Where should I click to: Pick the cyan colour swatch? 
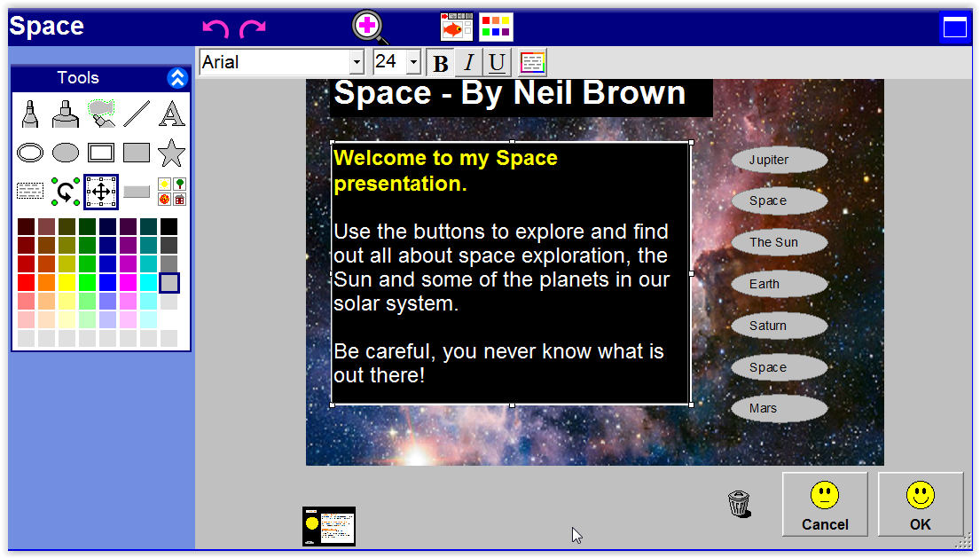click(149, 283)
